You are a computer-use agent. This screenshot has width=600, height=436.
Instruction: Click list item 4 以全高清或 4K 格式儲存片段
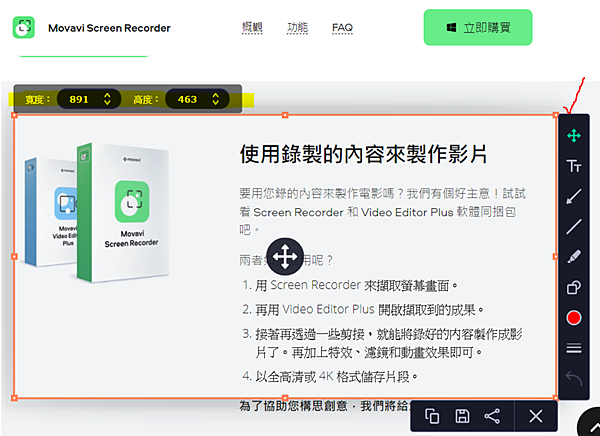pos(330,377)
